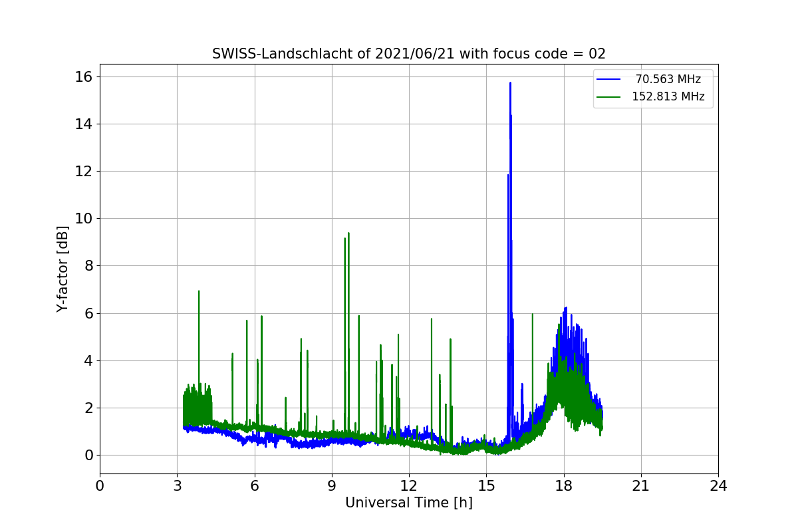The width and height of the screenshot is (798, 532).
Task: Click the green spike peak near 9.4 dB
Action: [348, 233]
